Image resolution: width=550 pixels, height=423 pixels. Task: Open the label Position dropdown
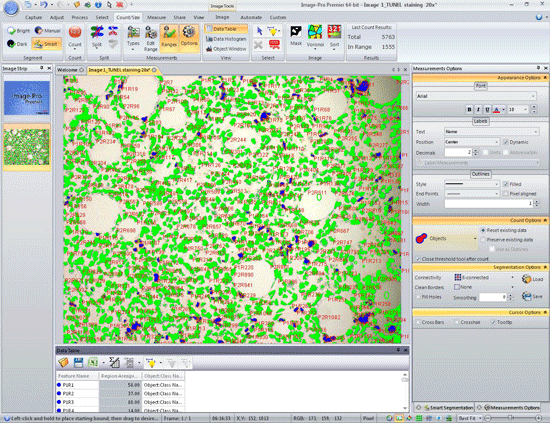tap(472, 142)
